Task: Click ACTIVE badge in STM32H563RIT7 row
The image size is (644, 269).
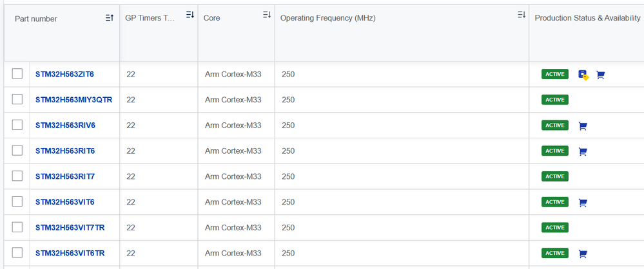Action: click(x=555, y=176)
